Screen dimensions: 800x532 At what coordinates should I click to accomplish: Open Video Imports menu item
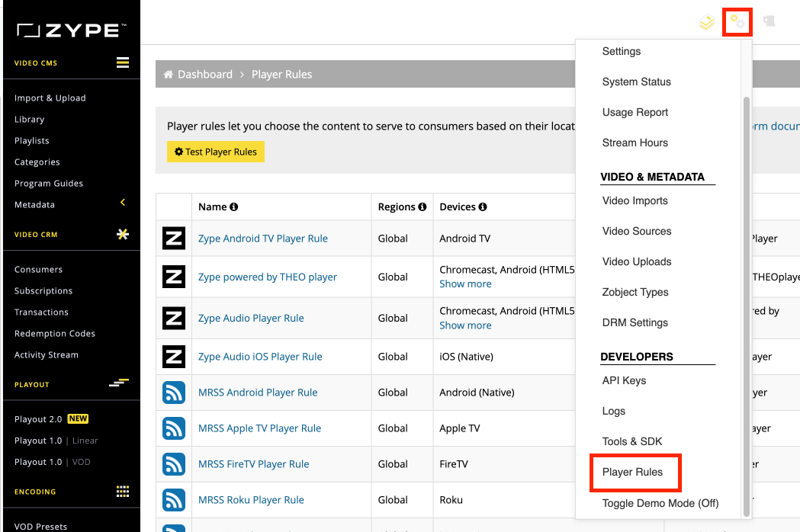point(635,200)
